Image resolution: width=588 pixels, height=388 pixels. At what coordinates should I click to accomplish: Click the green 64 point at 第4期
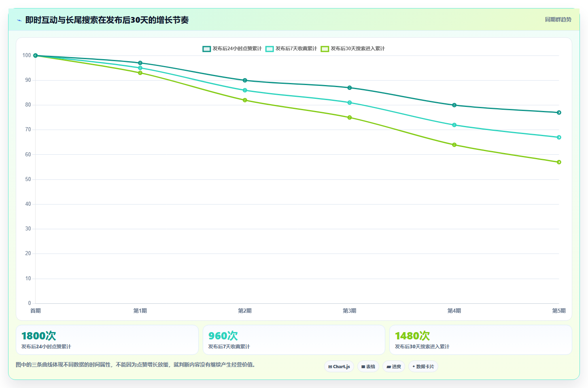454,145
